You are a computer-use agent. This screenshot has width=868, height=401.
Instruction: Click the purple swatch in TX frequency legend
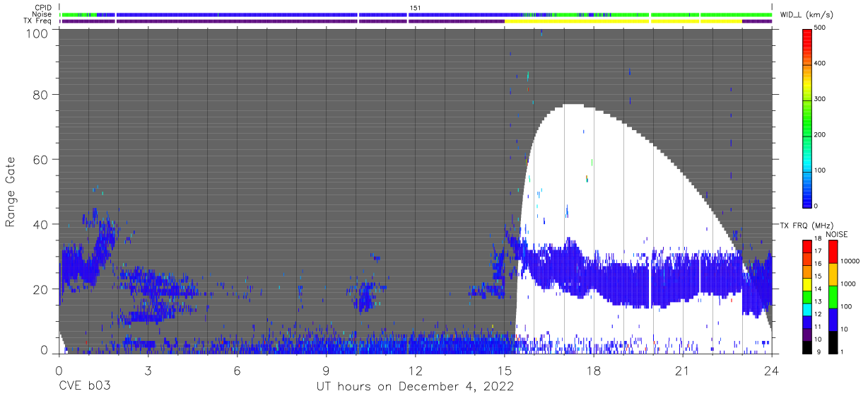click(807, 334)
